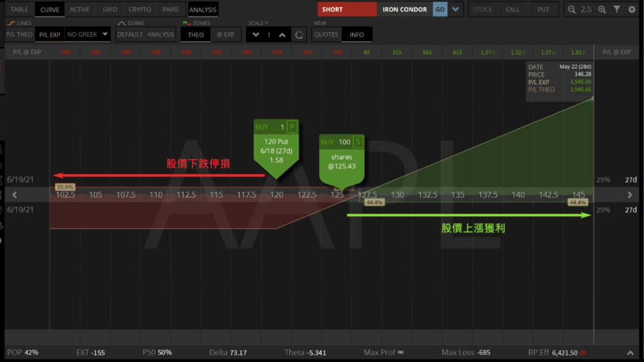Click the blue GO button
This screenshot has height=362, width=644.
pos(440,9)
